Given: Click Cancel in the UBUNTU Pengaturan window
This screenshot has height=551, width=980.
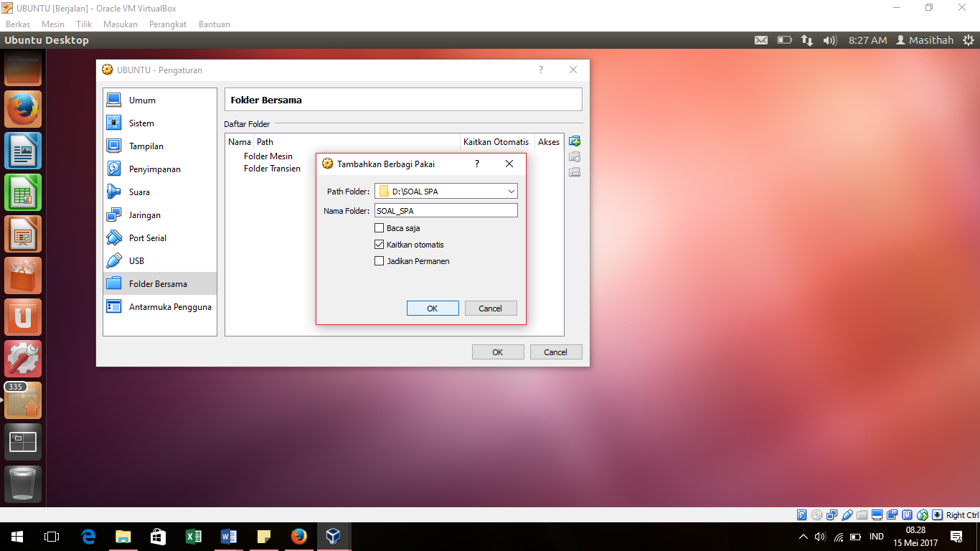Looking at the screenshot, I should pyautogui.click(x=556, y=352).
